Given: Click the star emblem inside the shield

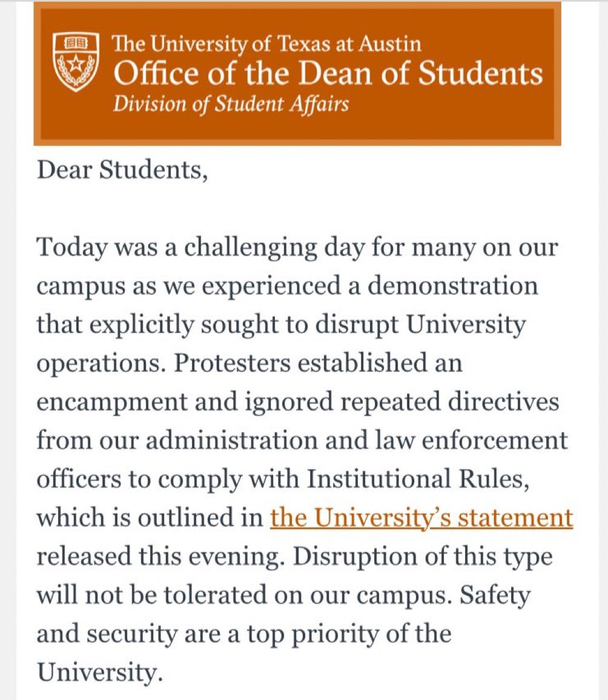Looking at the screenshot, I should [76, 64].
